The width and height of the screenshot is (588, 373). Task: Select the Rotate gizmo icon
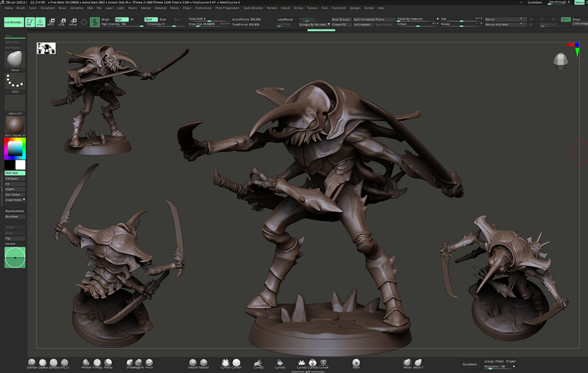pyautogui.click(x=72, y=22)
